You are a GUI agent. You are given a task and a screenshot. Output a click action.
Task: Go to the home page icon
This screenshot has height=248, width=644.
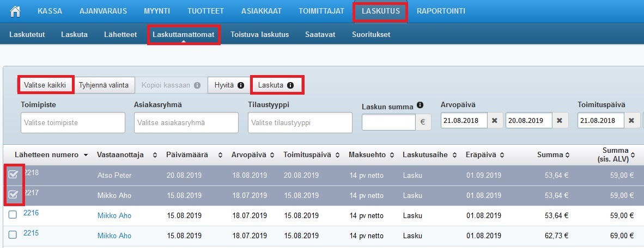tap(15, 11)
